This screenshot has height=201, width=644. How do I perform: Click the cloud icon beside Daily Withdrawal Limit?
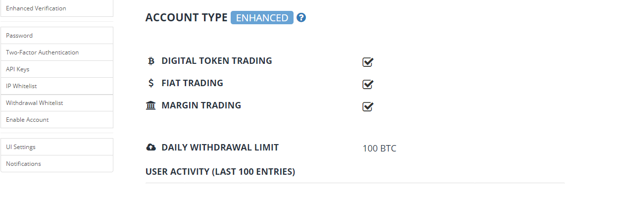click(151, 148)
